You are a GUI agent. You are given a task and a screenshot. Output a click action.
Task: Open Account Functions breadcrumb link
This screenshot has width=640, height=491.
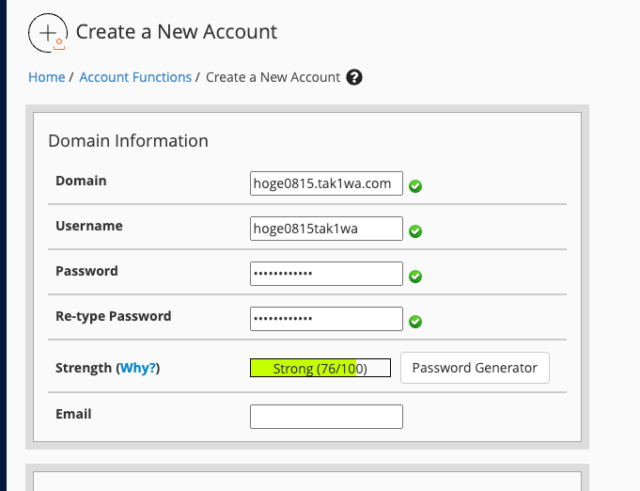pos(135,77)
